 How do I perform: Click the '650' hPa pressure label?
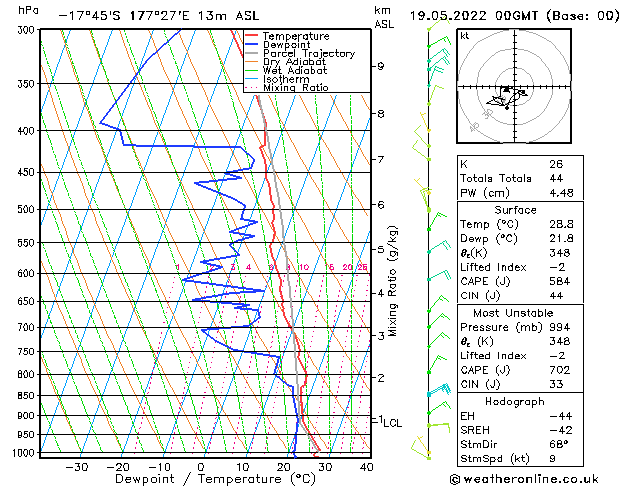point(28,302)
